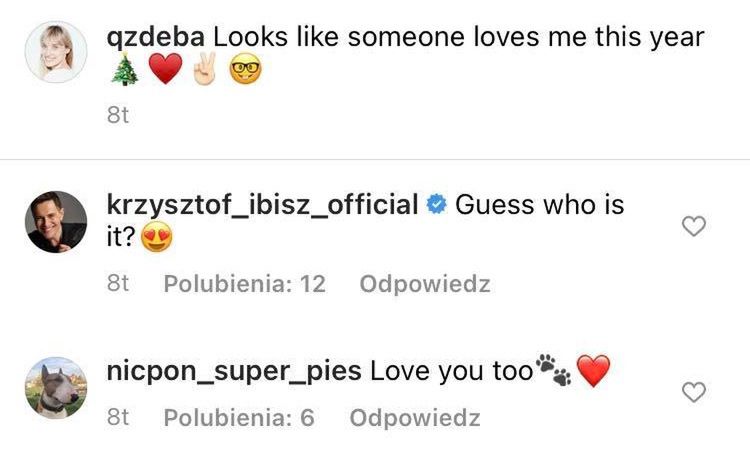Click the verified badge next to krzysztof_ibisz_official
This screenshot has width=750, height=466.
(435, 206)
